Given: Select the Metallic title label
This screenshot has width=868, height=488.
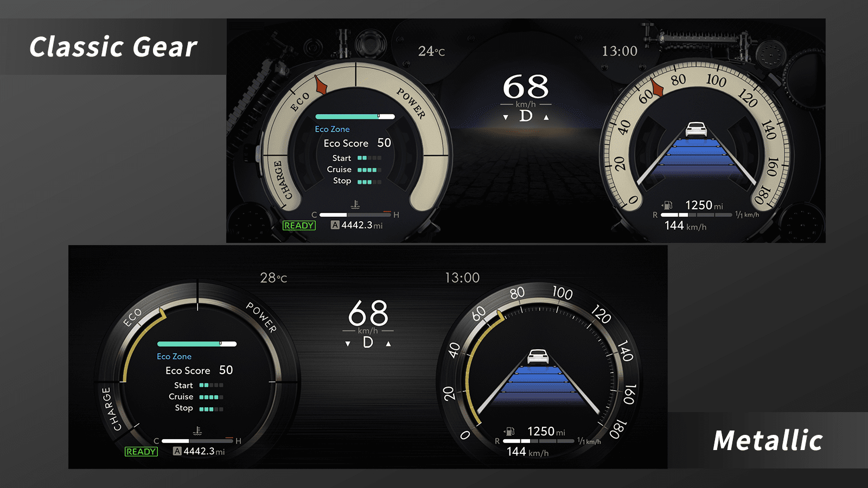Looking at the screenshot, I should click(x=768, y=440).
